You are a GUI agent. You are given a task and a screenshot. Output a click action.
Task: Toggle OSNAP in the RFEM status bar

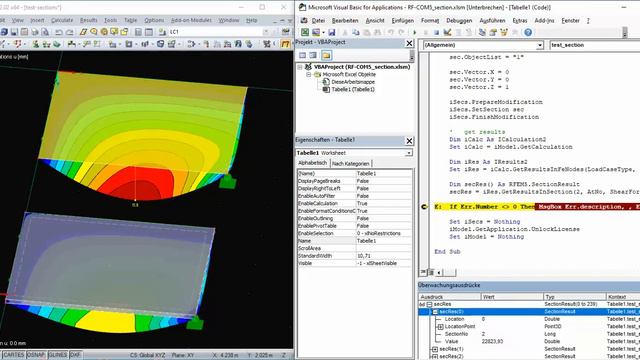coord(36,355)
